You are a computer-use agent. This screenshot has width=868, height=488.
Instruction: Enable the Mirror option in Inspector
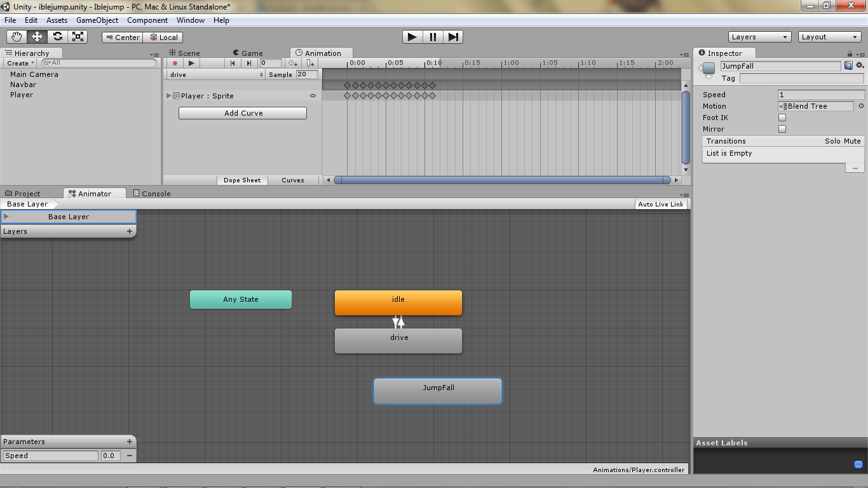(x=782, y=129)
